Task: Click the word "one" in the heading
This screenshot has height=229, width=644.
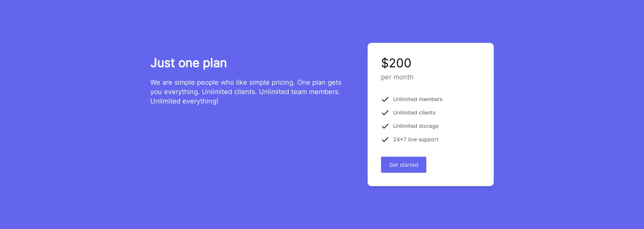Action: click(x=189, y=63)
